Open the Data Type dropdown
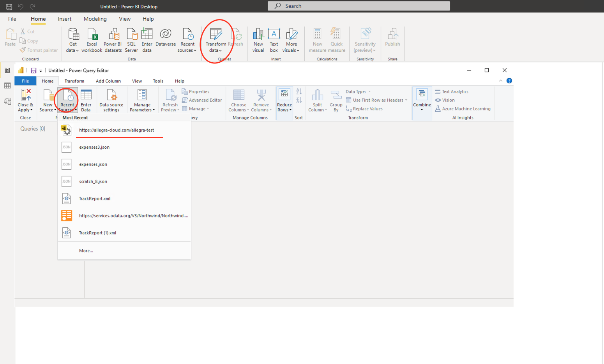This screenshot has height=364, width=604. point(369,91)
